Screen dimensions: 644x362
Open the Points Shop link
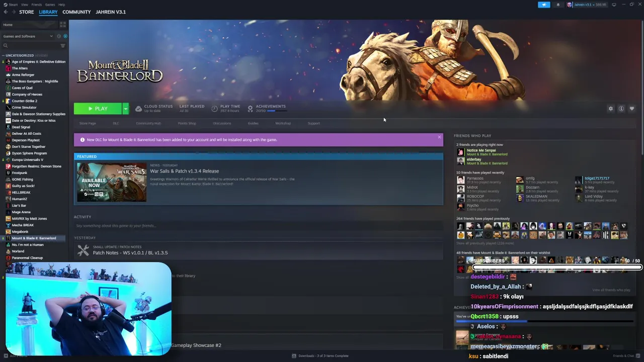point(187,123)
